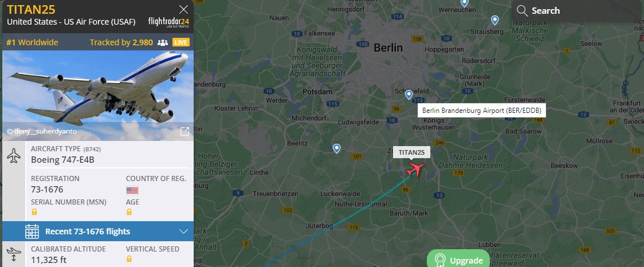Click the Search magnifier icon
Viewport: 644px width, 267px height.
[x=522, y=11]
